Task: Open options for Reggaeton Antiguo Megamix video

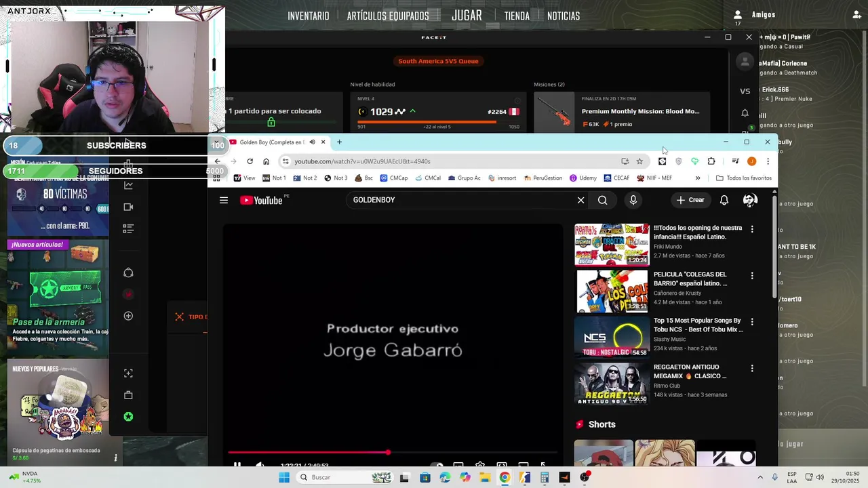Action: tap(751, 369)
